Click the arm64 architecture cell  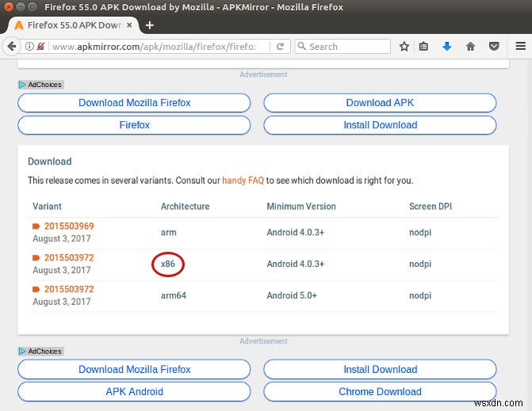click(x=174, y=295)
